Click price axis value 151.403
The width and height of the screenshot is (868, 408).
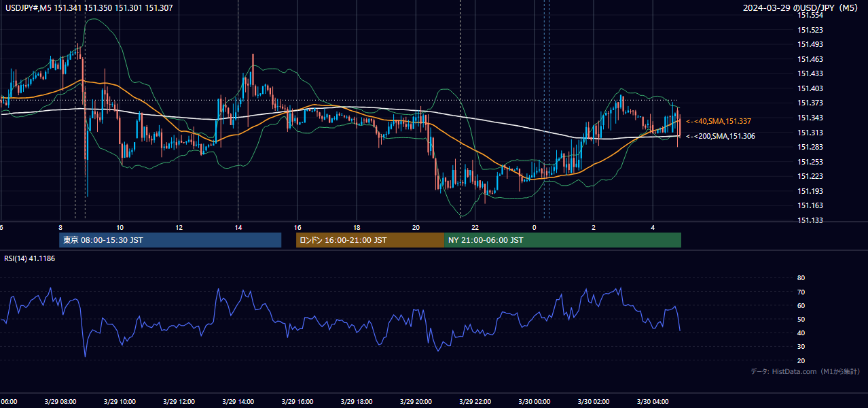pos(810,88)
